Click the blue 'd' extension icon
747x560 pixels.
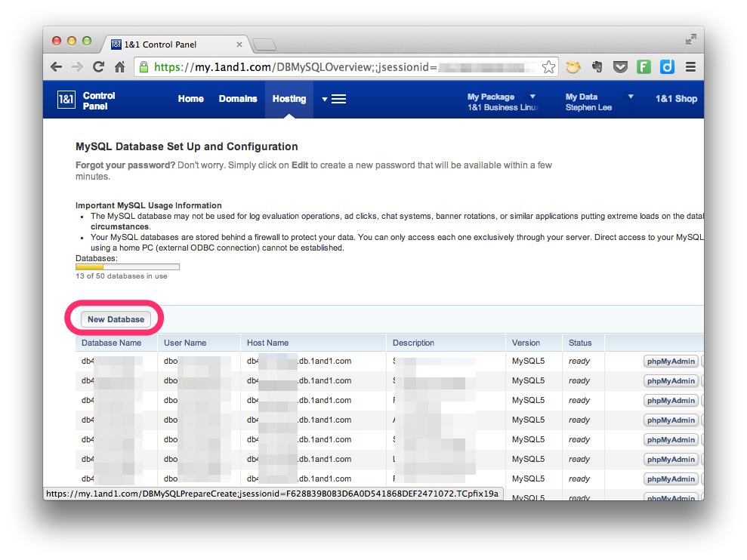point(667,67)
